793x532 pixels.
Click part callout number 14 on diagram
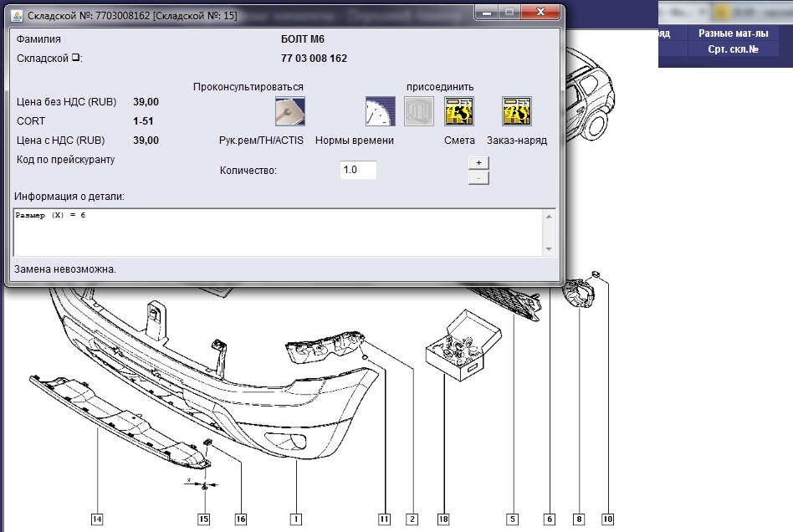pyautogui.click(x=97, y=519)
